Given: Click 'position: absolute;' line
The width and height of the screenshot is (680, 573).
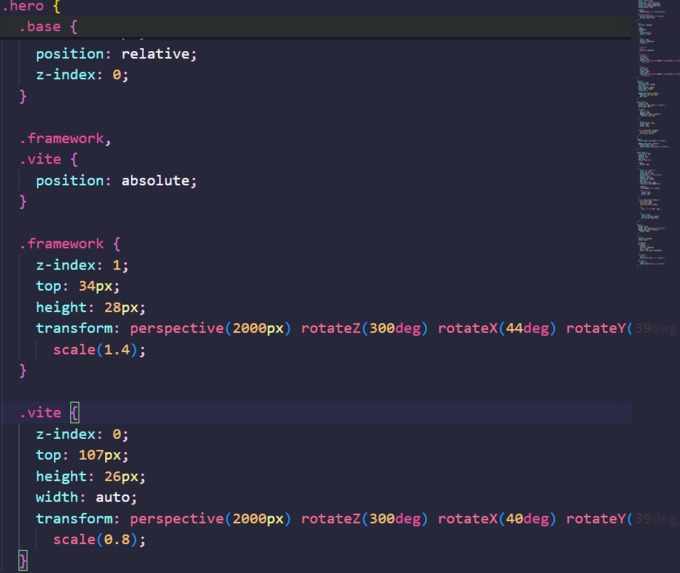Looking at the screenshot, I should coord(116,180).
